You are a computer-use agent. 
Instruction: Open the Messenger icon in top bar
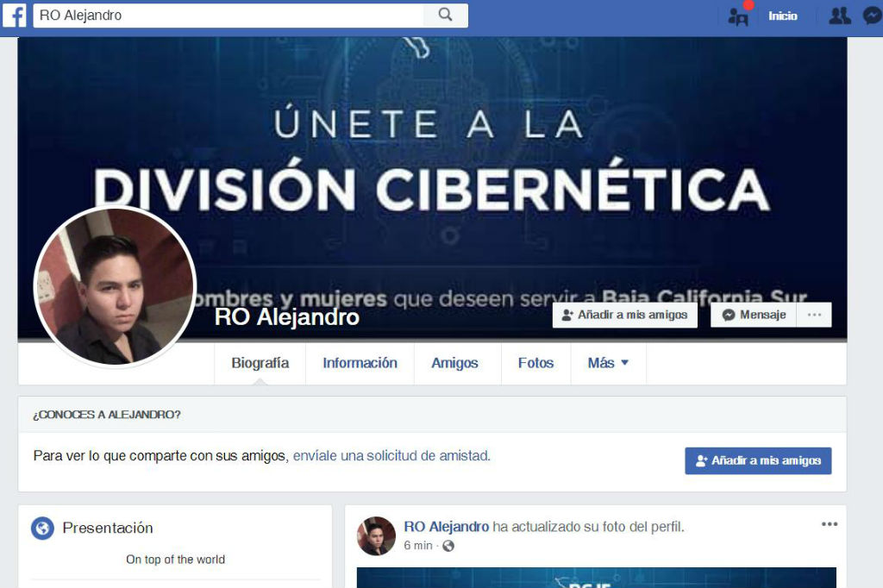[873, 16]
